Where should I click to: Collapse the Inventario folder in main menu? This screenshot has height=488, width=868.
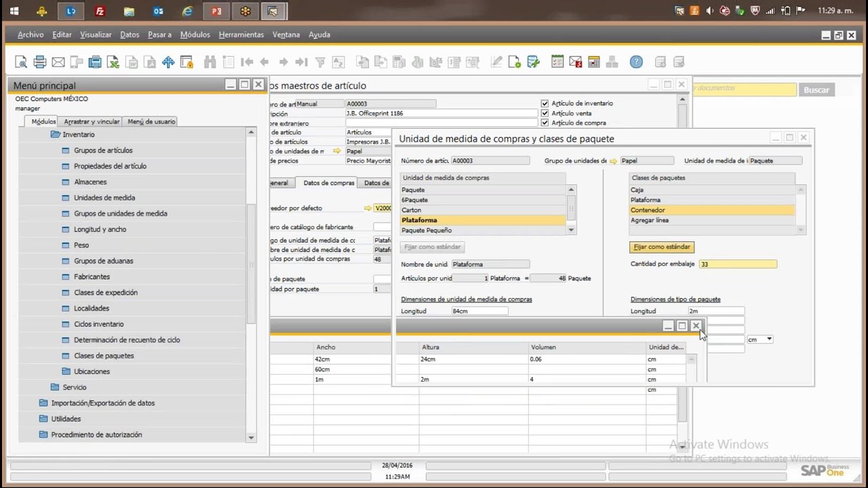(56, 134)
